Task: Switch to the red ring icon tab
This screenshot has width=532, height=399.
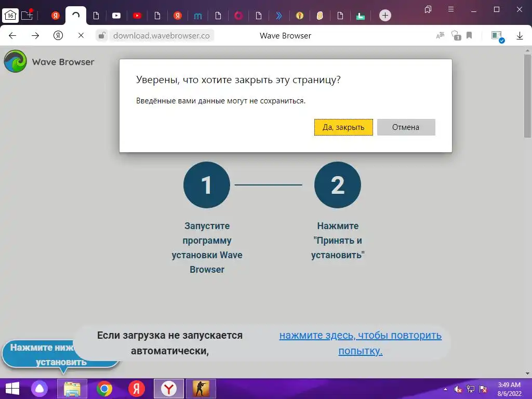Action: 238,15
